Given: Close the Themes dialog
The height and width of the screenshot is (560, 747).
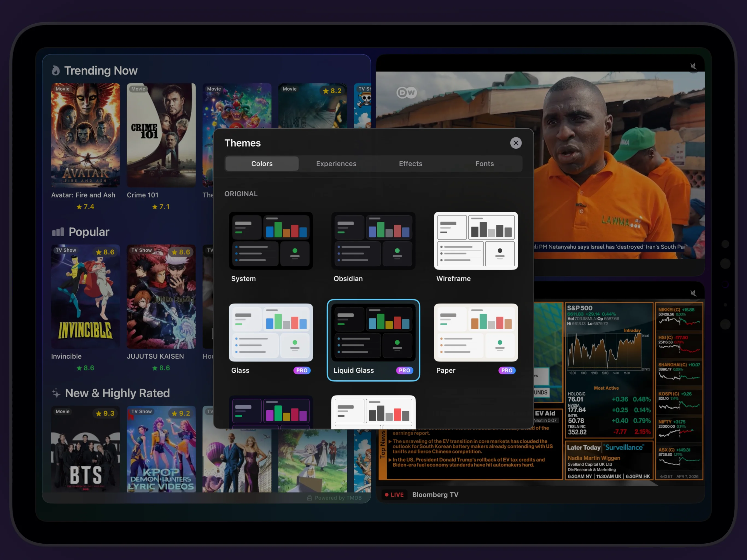Looking at the screenshot, I should pyautogui.click(x=516, y=143).
